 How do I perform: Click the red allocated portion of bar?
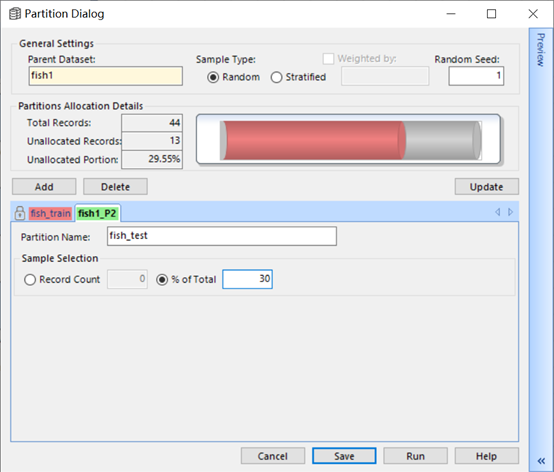tap(313, 140)
